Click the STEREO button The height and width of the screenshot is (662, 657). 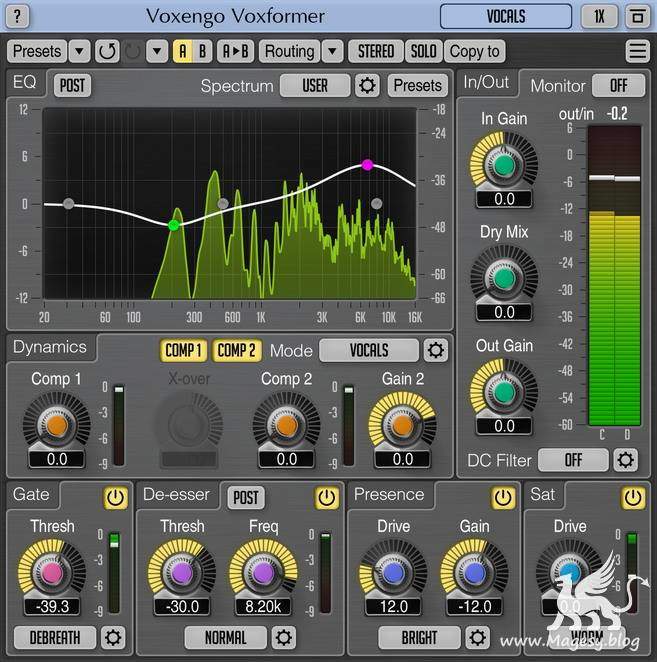pyautogui.click(x=376, y=52)
